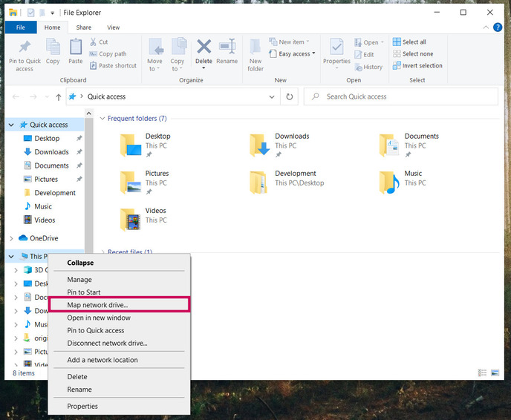Expand the OneDrive tree node
This screenshot has width=511, height=420.
coord(11,238)
